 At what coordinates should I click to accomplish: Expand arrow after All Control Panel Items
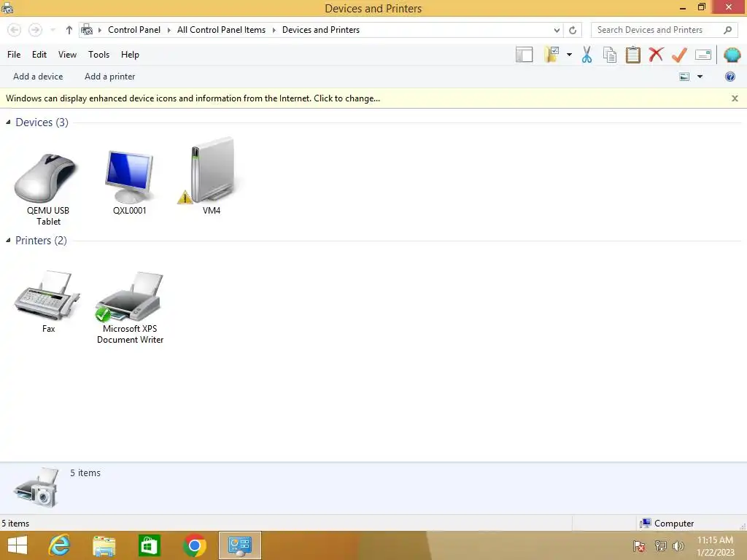(x=274, y=30)
